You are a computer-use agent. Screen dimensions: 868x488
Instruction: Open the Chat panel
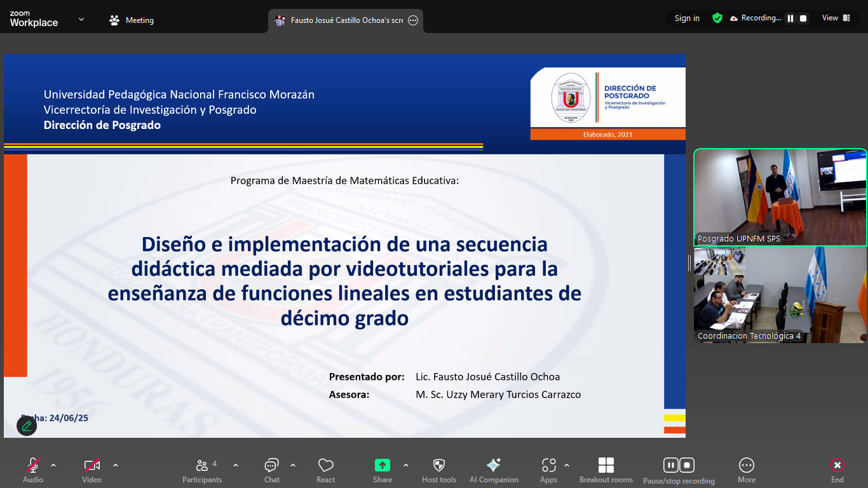click(x=272, y=470)
